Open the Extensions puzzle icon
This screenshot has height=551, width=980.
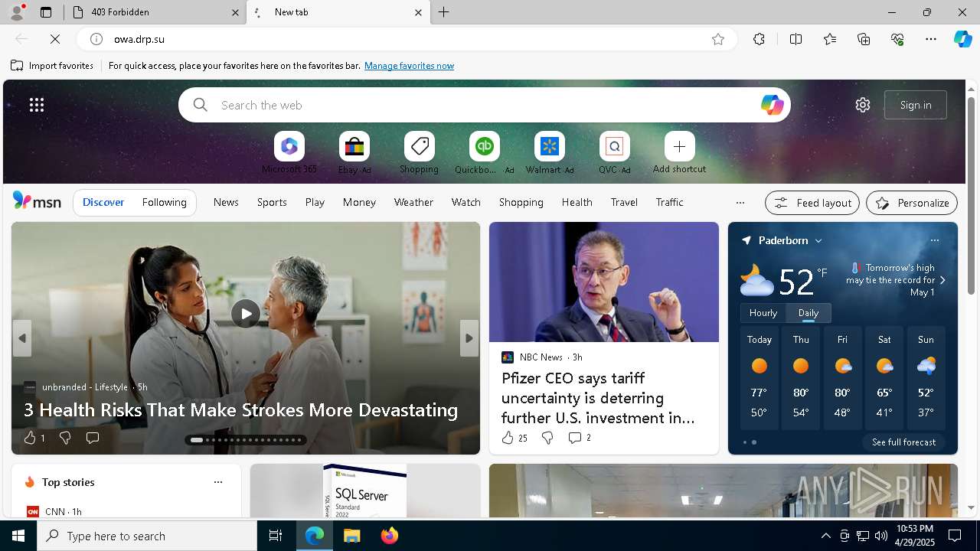759,39
